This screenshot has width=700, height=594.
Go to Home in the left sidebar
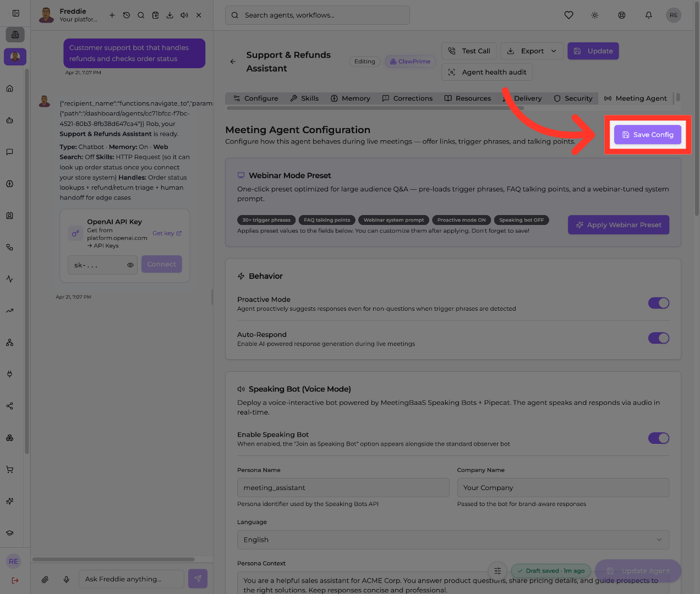click(x=10, y=89)
